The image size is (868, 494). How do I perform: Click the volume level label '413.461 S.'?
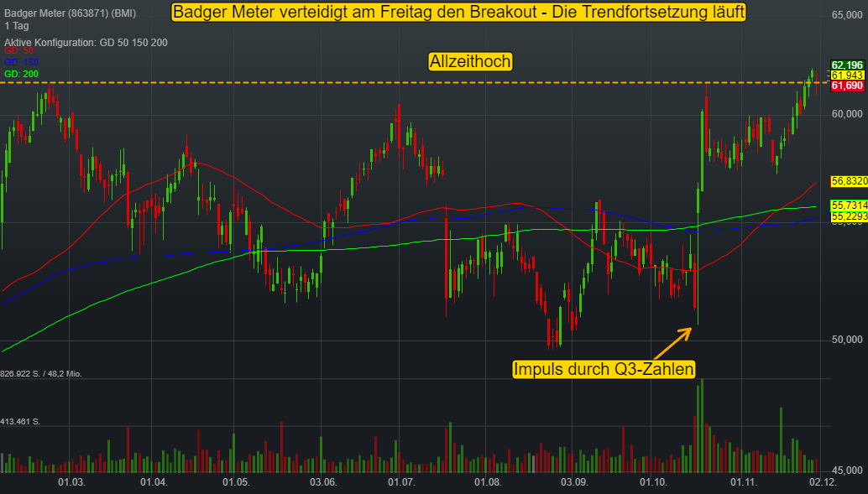tap(20, 422)
